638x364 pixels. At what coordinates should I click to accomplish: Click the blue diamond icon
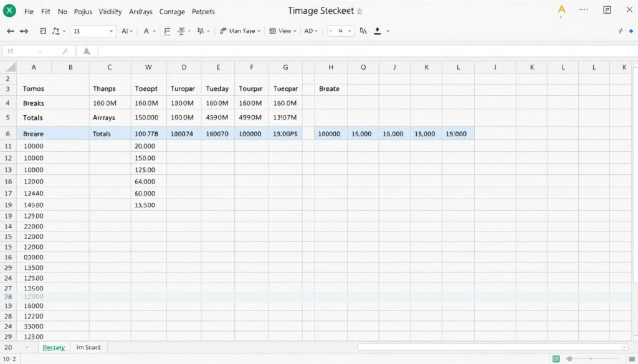(631, 31)
